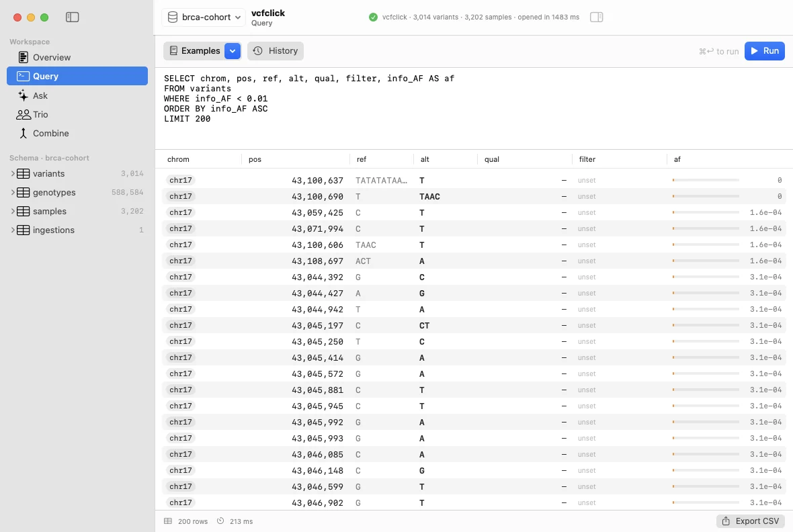Expand the genotypes table schema
The width and height of the screenshot is (793, 532).
pyautogui.click(x=13, y=192)
